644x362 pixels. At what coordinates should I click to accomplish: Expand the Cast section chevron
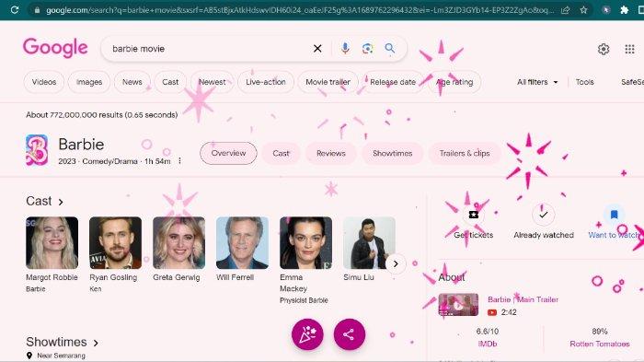click(61, 202)
